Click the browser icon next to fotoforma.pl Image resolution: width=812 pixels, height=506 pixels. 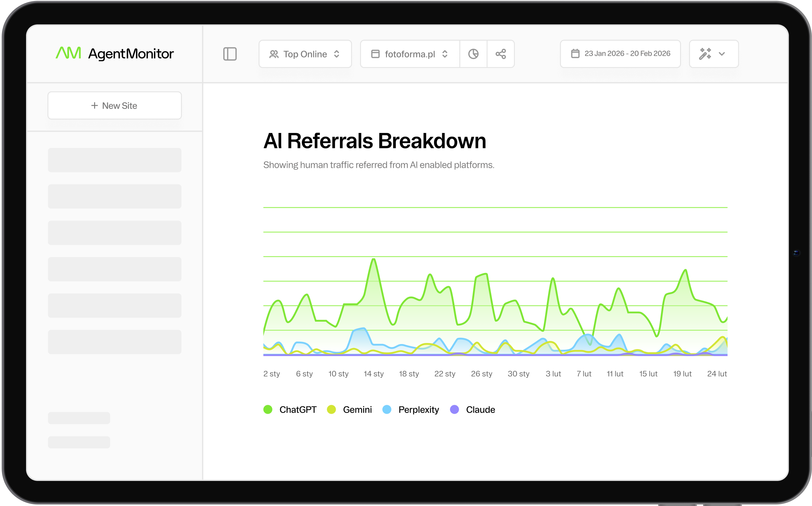[x=375, y=54]
